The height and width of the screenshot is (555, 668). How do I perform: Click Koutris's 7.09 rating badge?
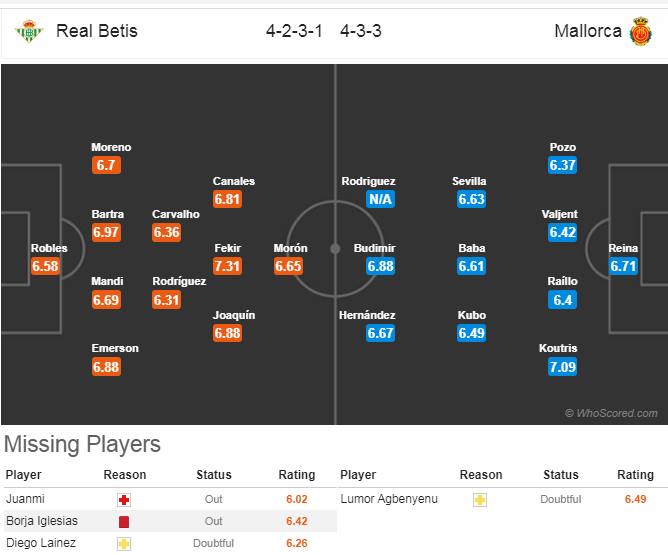click(x=562, y=367)
